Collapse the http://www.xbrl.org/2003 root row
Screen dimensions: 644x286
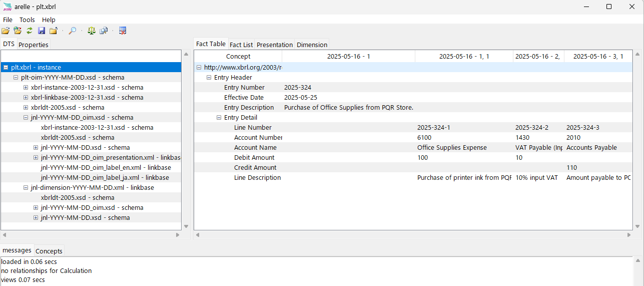(x=199, y=67)
